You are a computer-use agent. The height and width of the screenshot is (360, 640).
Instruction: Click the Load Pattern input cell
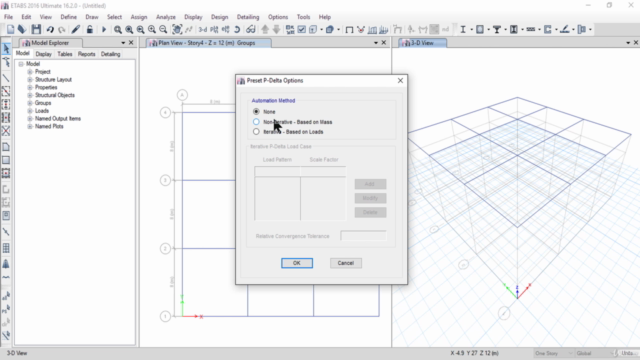[x=277, y=171]
